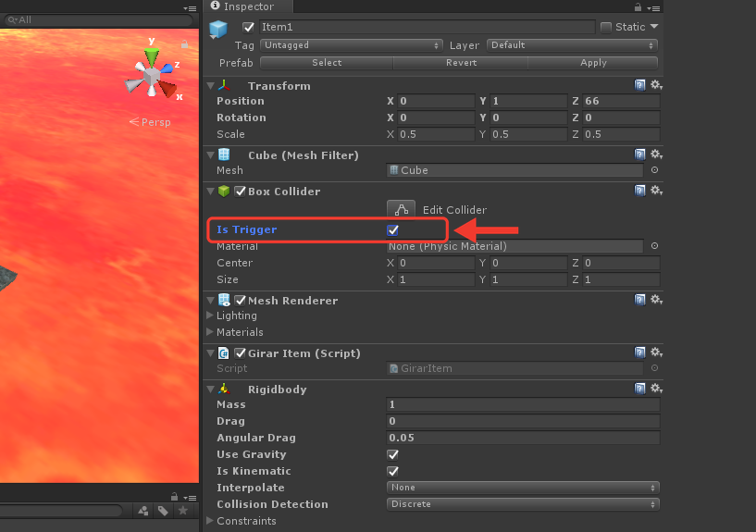756x532 pixels.
Task: Collapse the Box Collider component
Action: pos(211,192)
